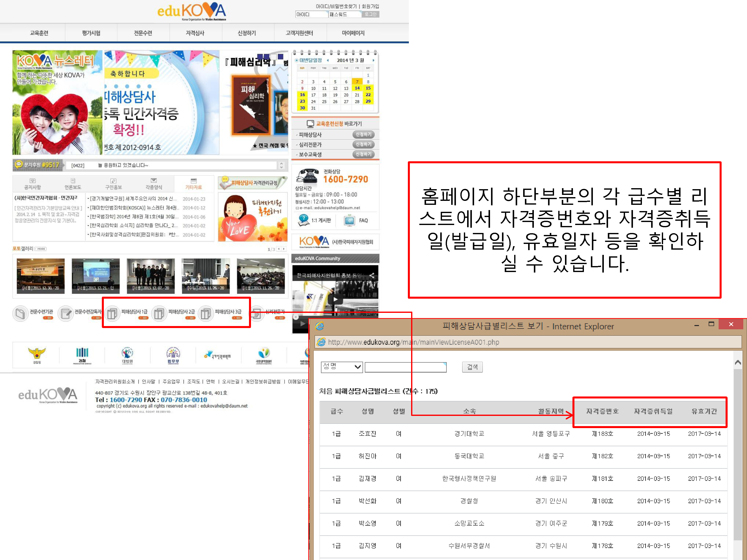
Task: Open the 인사말 footer link
Action: pyautogui.click(x=149, y=382)
